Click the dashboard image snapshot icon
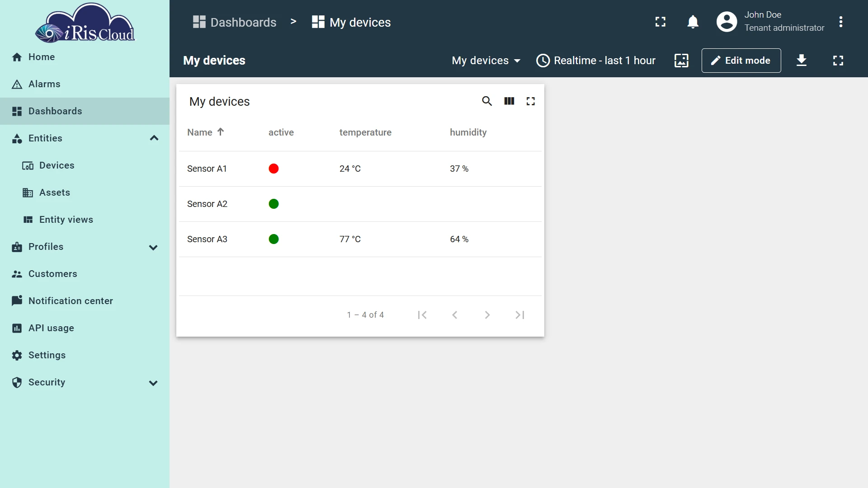This screenshot has width=868, height=488. tap(681, 61)
